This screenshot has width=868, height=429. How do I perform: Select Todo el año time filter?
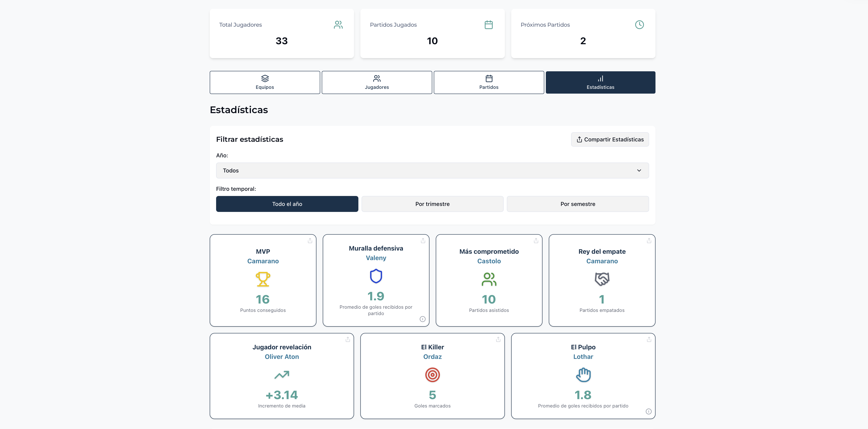pos(287,204)
